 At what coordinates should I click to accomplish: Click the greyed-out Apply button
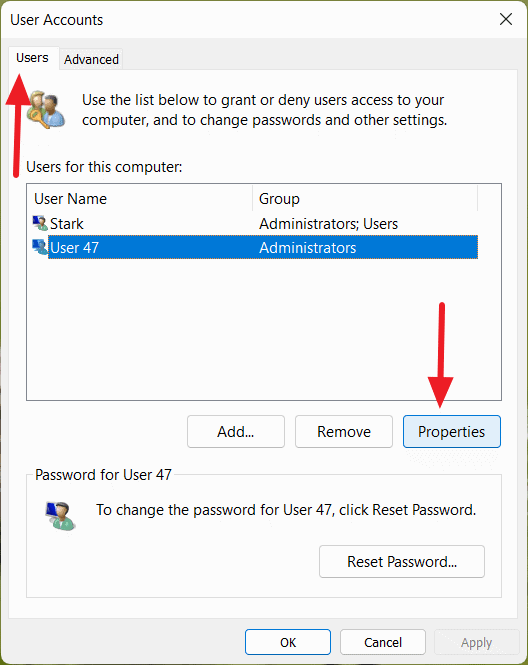coord(477,642)
